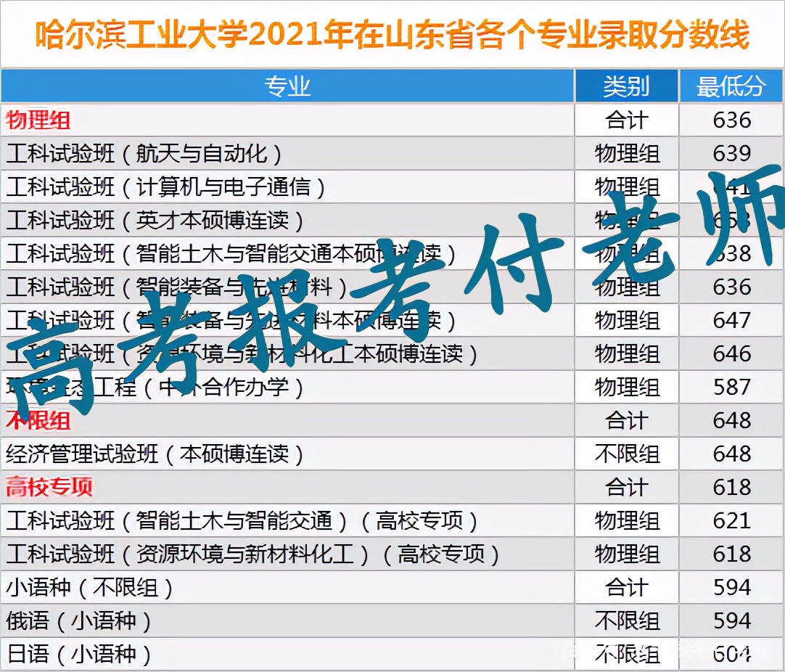Click the red 高校专项 section label
The image size is (785, 672).
click(x=46, y=487)
